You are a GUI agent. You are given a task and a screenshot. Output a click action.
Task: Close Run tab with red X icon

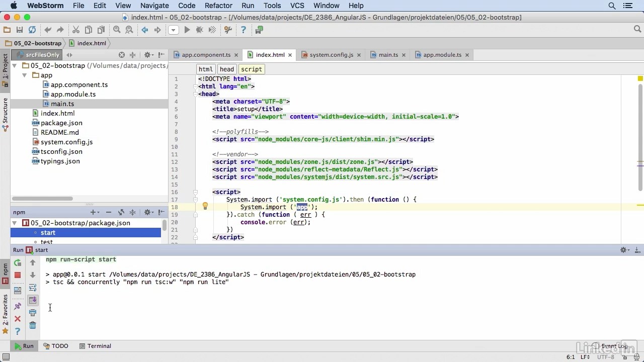(x=18, y=319)
